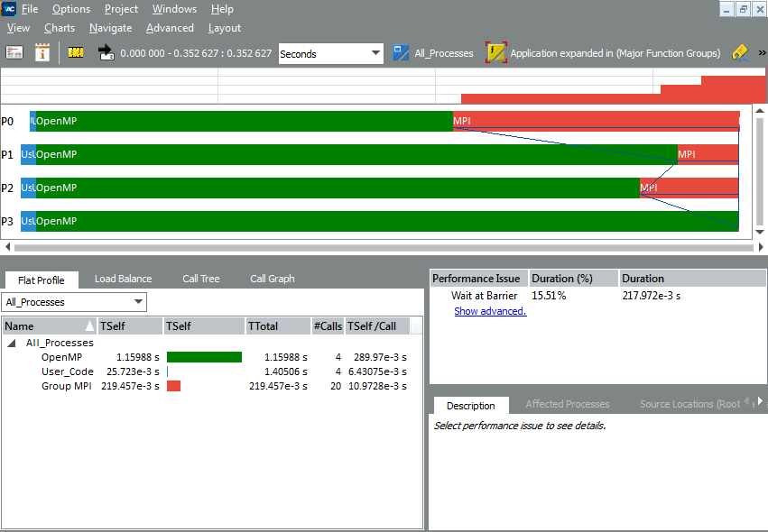Collapse the All_Processes tree node
The width and height of the screenshot is (768, 532).
point(13,343)
